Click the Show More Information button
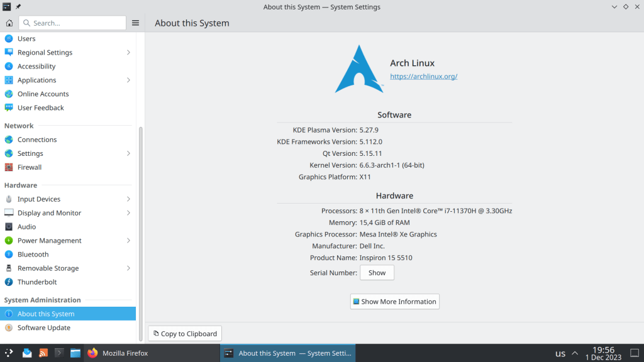The image size is (644, 362). [394, 302]
